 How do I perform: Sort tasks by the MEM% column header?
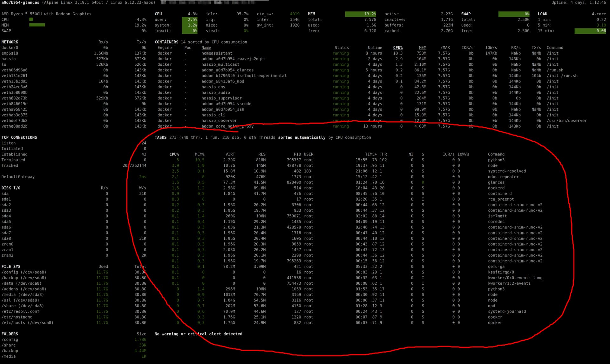pos(200,154)
